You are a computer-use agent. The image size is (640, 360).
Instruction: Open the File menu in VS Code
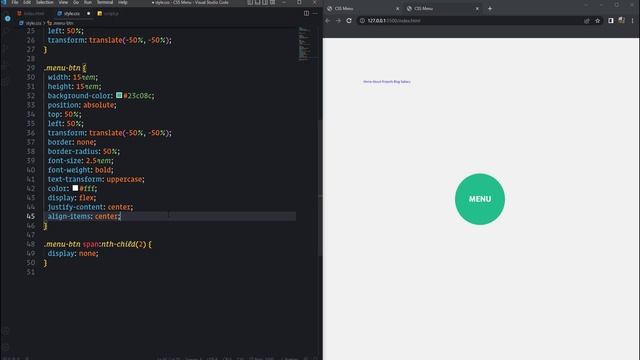coord(15,2)
